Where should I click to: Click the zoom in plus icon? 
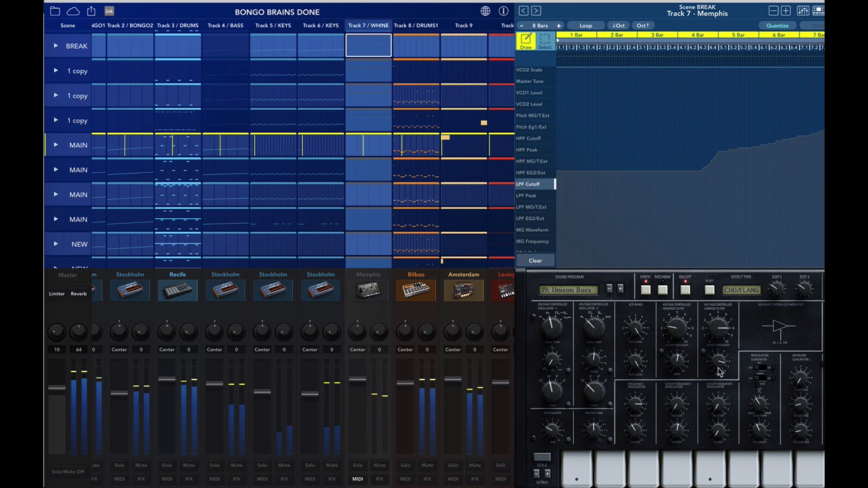pos(785,11)
